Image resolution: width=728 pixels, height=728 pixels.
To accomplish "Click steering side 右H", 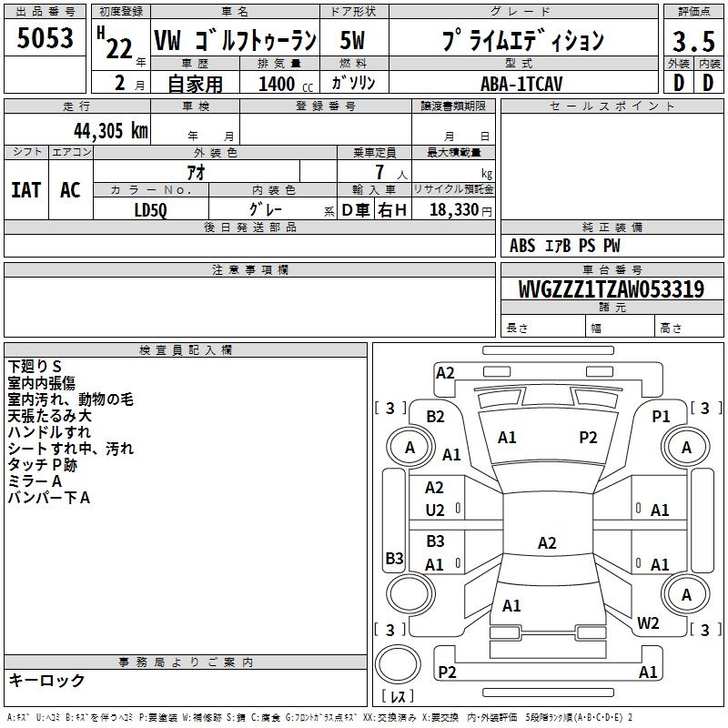I will pyautogui.click(x=392, y=210).
